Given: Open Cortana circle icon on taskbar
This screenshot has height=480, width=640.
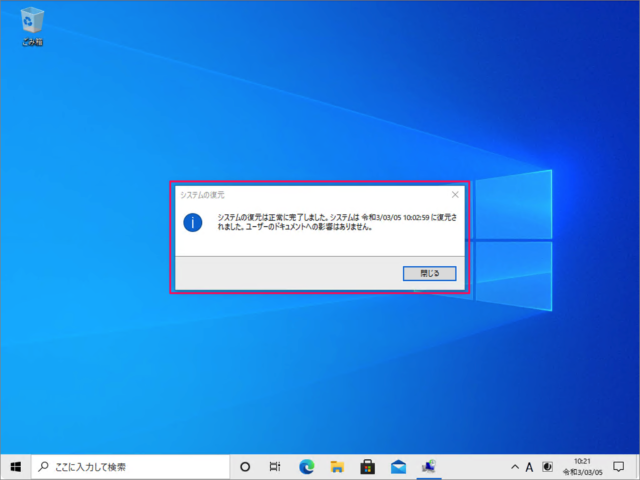Looking at the screenshot, I should (245, 467).
